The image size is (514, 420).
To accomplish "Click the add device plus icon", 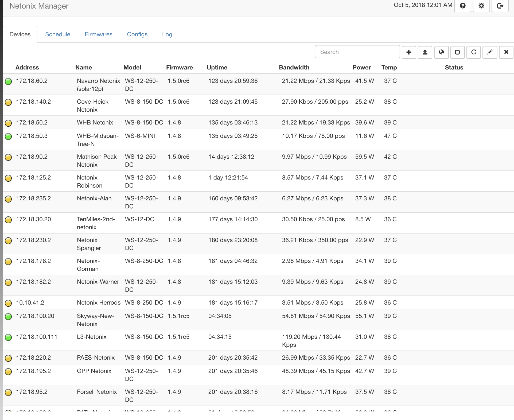I will tap(409, 52).
